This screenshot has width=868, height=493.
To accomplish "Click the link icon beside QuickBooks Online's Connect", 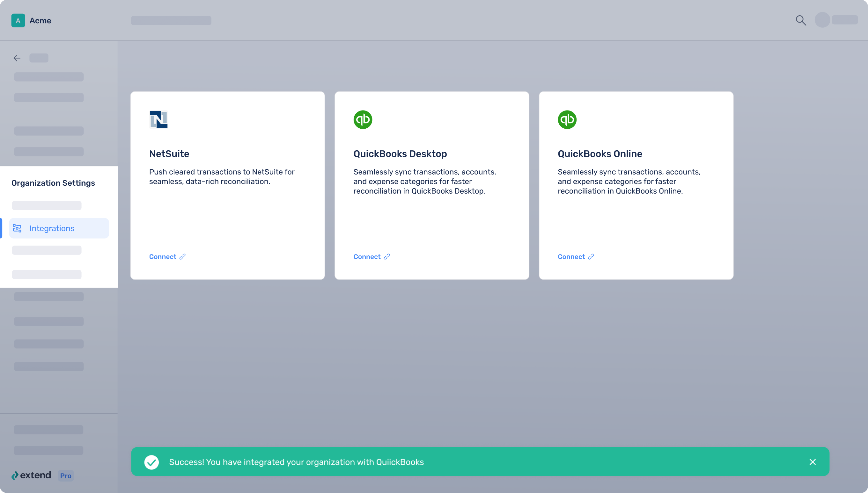I will tap(591, 256).
